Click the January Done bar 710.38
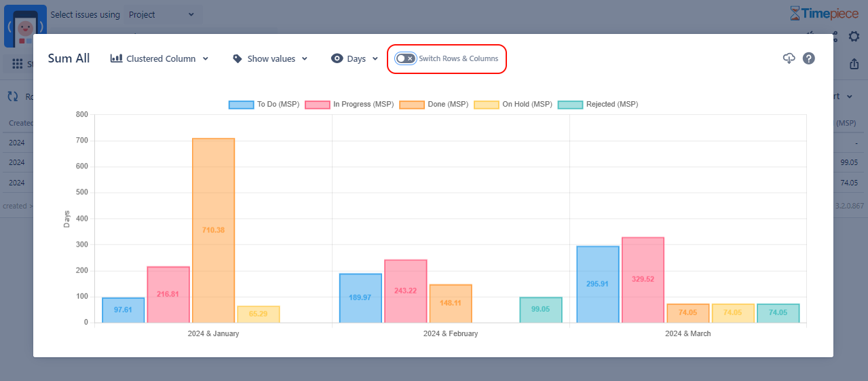Screen dimensions: 868x381 tap(213, 231)
